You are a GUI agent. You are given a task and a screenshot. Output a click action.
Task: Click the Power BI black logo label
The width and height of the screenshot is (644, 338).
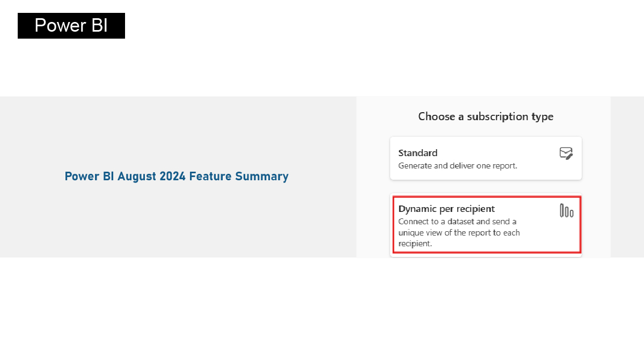[71, 26]
